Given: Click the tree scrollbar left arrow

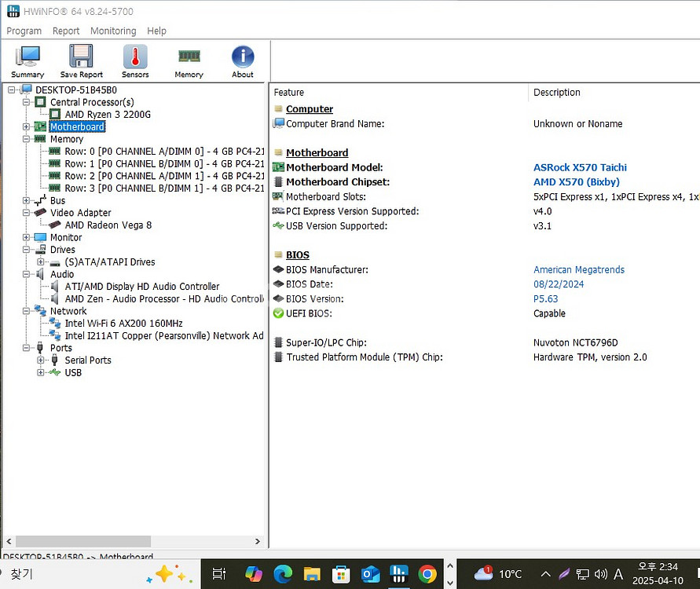Looking at the screenshot, I should (9, 541).
